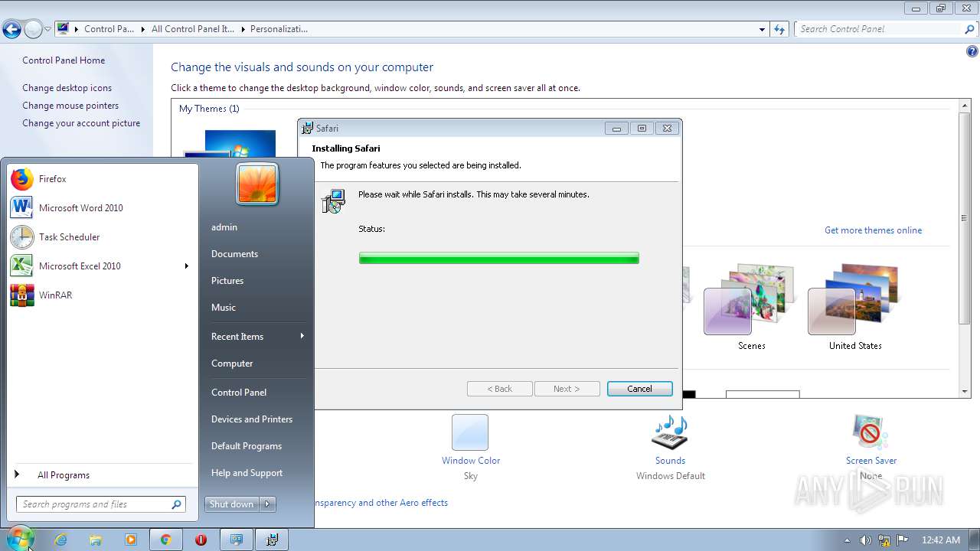Click the user account picture in Start menu
The width and height of the screenshot is (980, 551).
tap(257, 184)
